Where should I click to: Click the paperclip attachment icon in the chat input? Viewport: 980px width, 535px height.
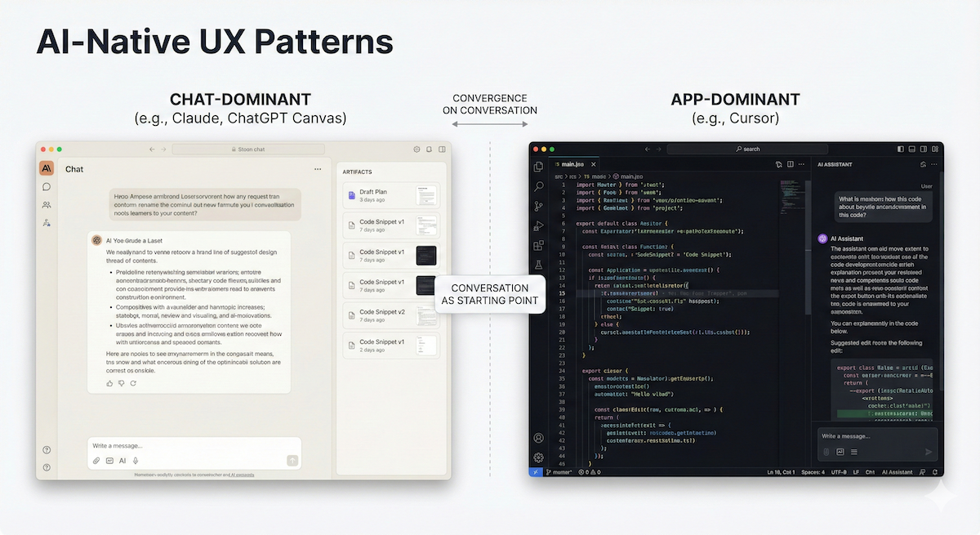coord(96,460)
